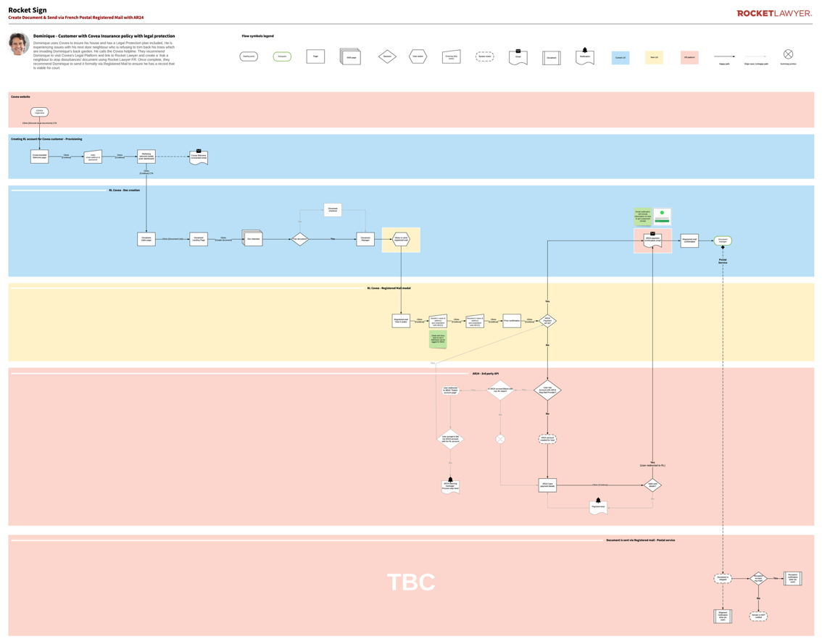Click the User option hexagon in the legend
Screen dimensions: 822x644
click(x=418, y=56)
